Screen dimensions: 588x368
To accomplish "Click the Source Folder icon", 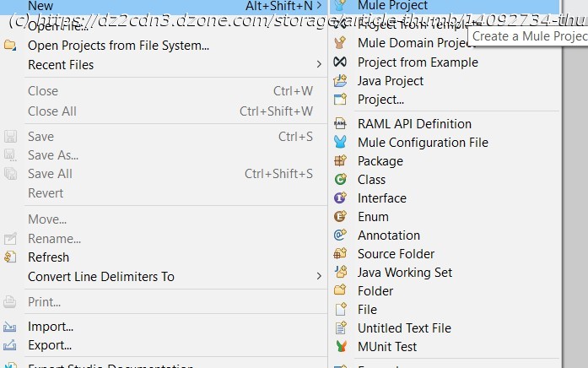I will 340,253.
